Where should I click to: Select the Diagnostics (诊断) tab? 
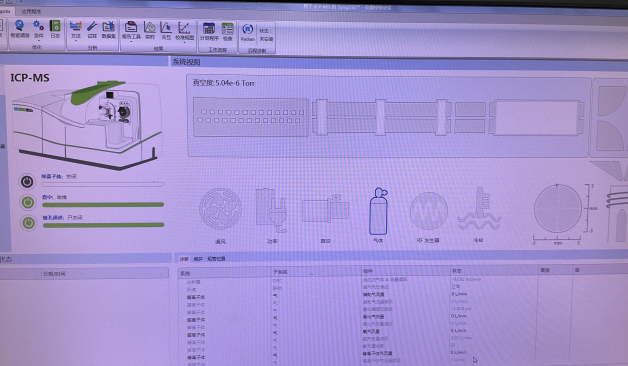184,259
